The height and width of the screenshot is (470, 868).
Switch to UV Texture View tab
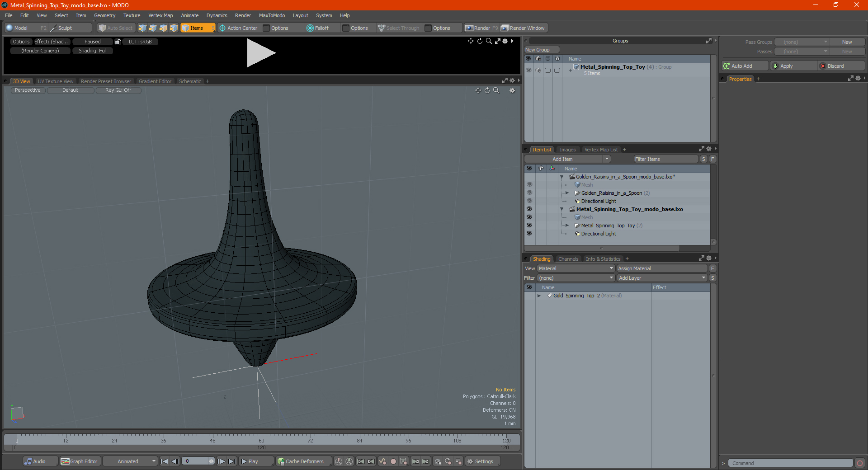[56, 81]
